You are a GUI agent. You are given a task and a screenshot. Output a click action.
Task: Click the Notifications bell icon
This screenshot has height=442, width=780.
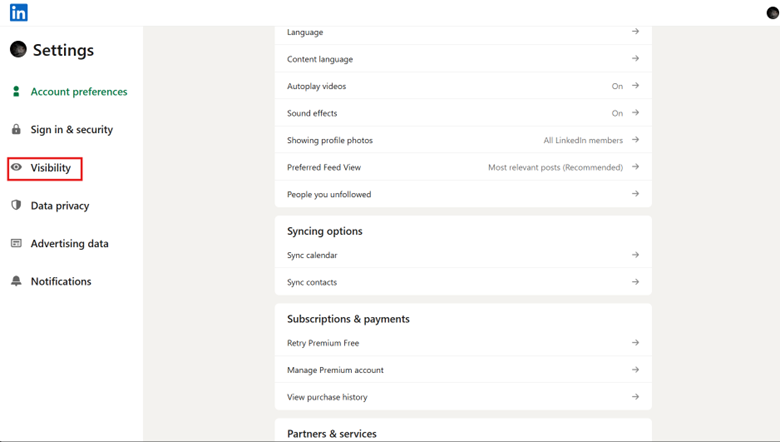pyautogui.click(x=16, y=281)
